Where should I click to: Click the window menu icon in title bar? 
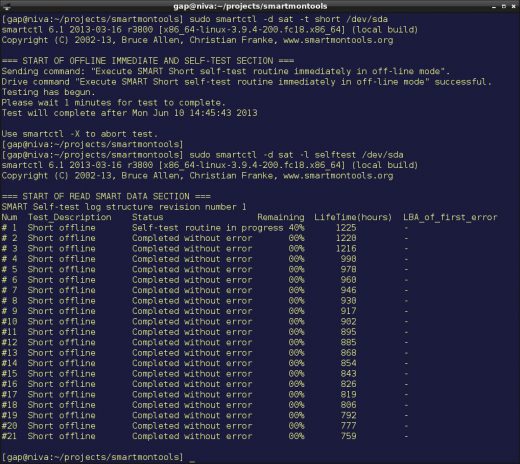pyautogui.click(x=7, y=6)
